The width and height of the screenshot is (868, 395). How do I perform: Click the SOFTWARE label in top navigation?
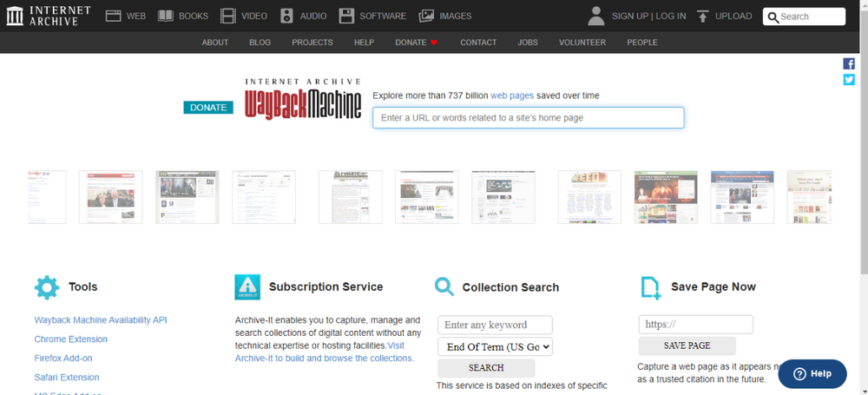click(x=383, y=16)
